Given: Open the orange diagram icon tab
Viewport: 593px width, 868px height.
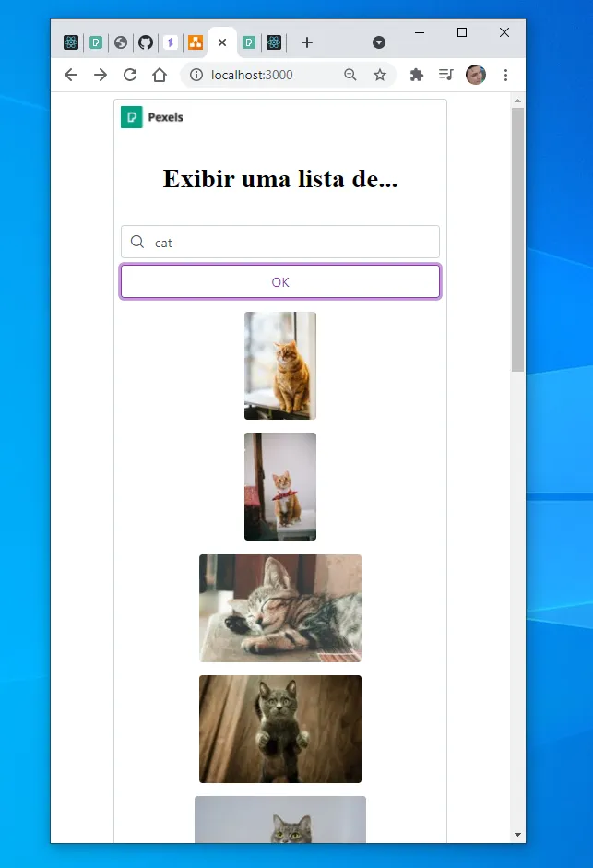Looking at the screenshot, I should (x=196, y=42).
